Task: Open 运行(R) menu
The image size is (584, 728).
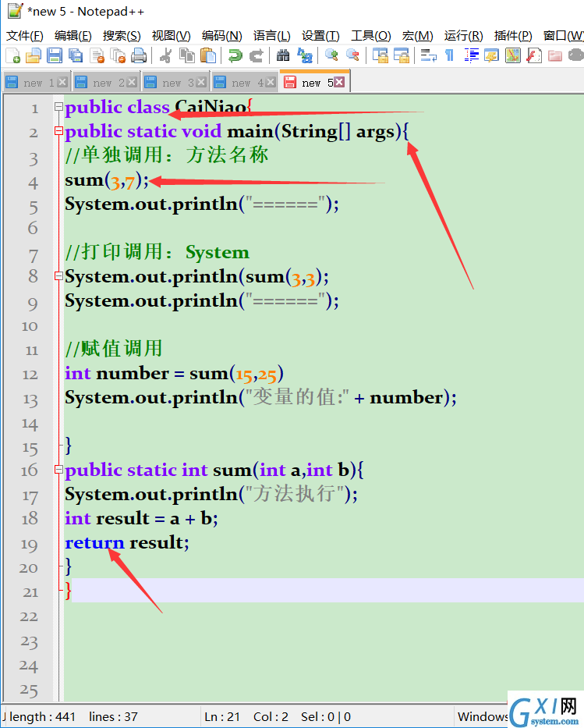Action: tap(463, 36)
